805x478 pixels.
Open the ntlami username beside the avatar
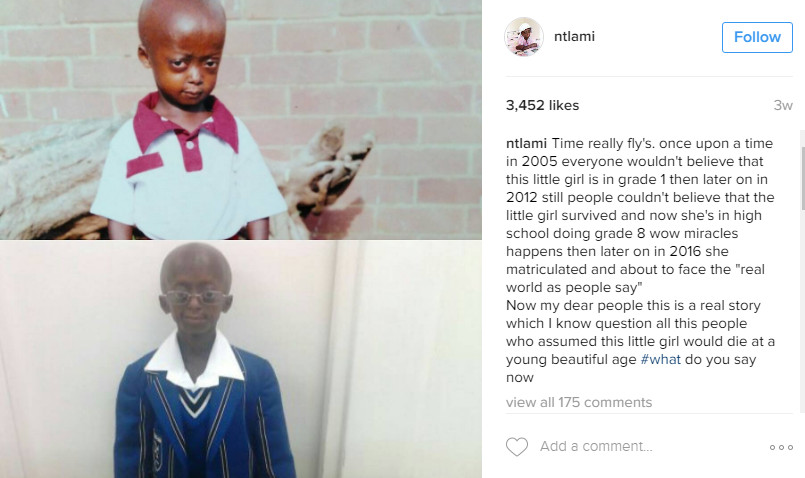(x=574, y=36)
